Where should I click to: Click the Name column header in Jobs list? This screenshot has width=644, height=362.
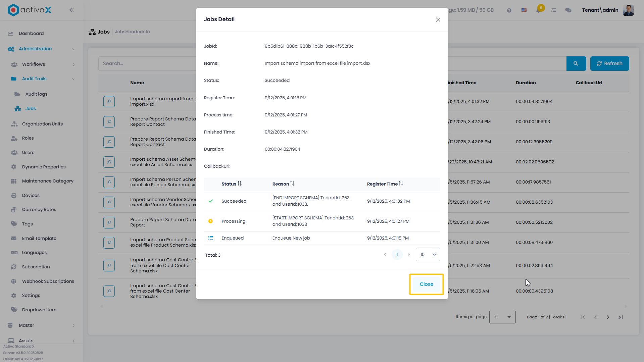pyautogui.click(x=137, y=83)
